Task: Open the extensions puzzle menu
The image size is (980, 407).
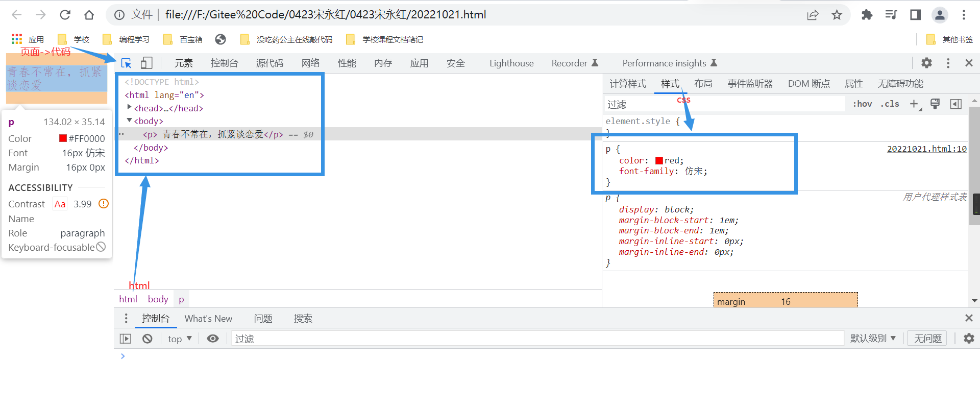Action: click(x=867, y=15)
